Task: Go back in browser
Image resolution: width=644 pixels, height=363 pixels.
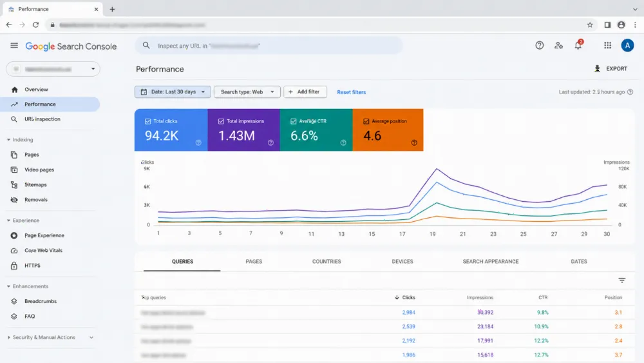Action: click(9, 25)
